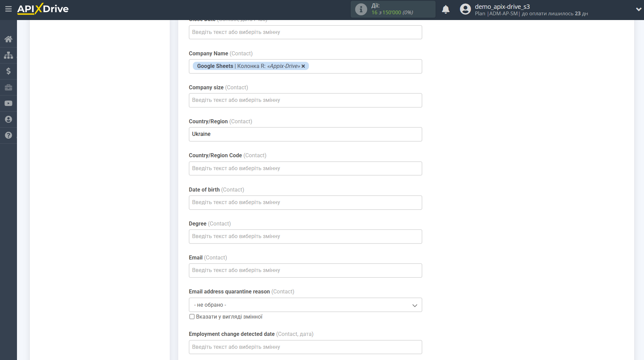Click the actions info icon
Viewport: 644px width, 360px height.
(361, 9)
